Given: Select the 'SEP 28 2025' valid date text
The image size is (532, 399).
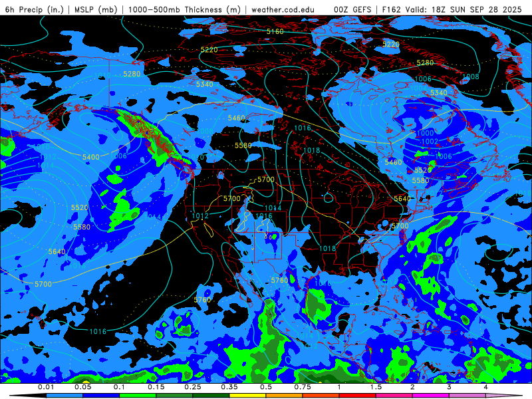Looking at the screenshot, I should tap(495, 9).
